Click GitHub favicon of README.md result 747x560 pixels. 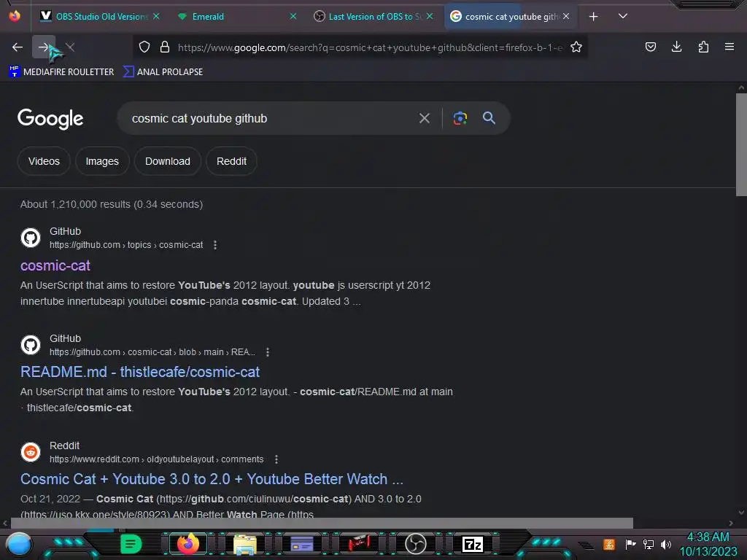pos(31,345)
